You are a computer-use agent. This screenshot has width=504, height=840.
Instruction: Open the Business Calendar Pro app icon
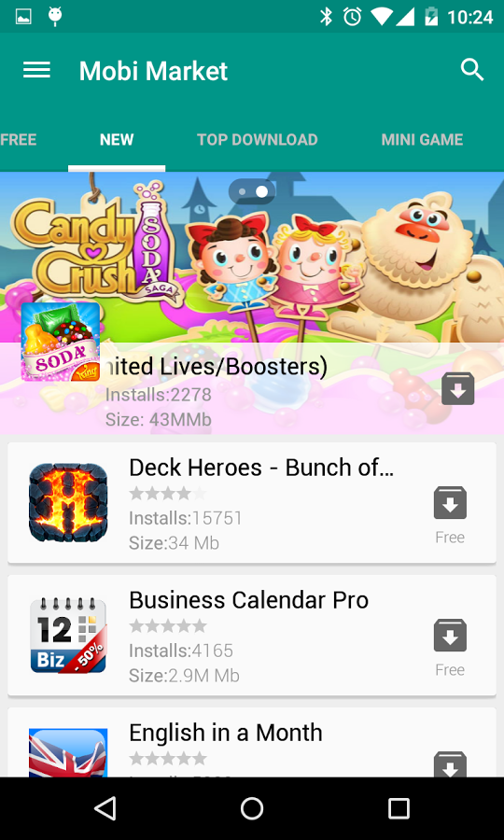click(68, 636)
